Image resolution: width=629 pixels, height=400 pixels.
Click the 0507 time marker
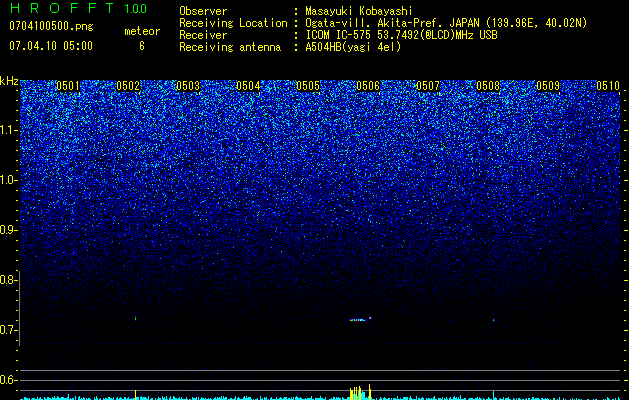[x=428, y=86]
